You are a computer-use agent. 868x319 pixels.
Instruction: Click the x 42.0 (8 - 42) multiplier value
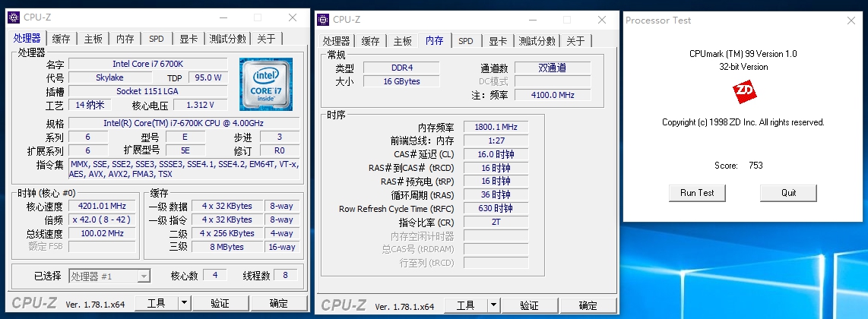(x=103, y=220)
